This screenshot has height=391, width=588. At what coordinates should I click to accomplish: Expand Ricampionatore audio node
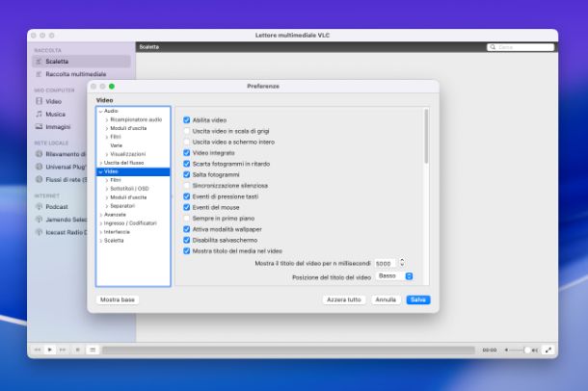[x=107, y=119]
